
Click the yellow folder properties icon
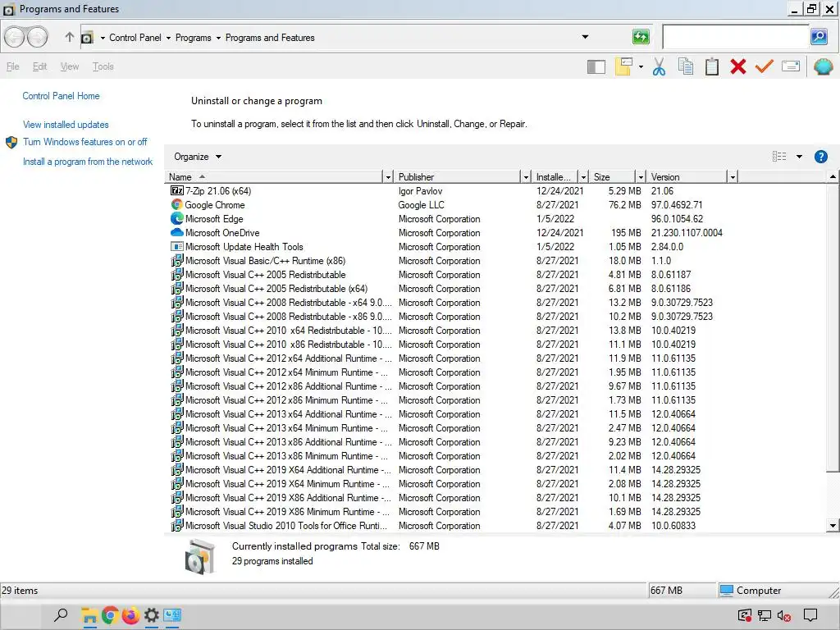click(624, 66)
